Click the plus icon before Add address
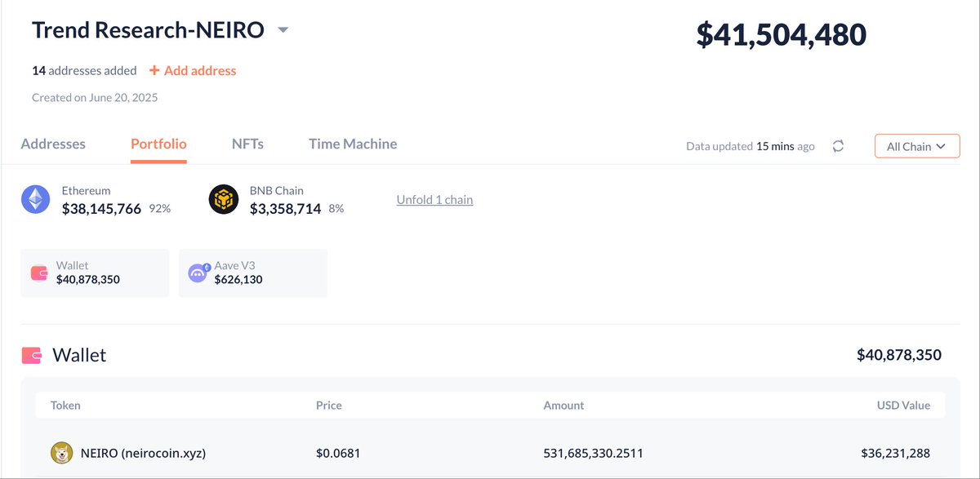980x479 pixels. click(154, 70)
